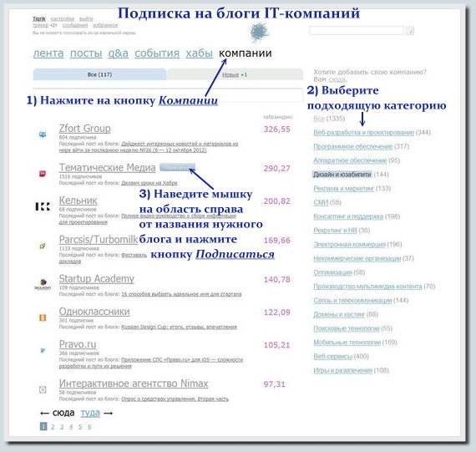Open the лента navigation item
The width and height of the screenshot is (476, 452).
(48, 53)
